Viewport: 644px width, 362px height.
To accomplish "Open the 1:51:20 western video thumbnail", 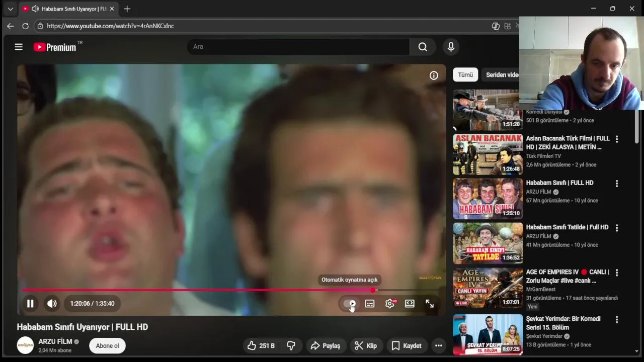I will click(x=486, y=110).
